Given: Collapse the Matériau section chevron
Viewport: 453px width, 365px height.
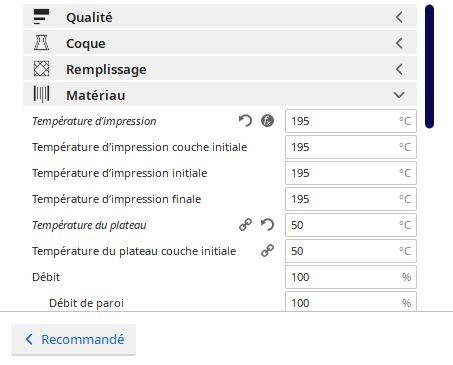Looking at the screenshot, I should coord(399,95).
